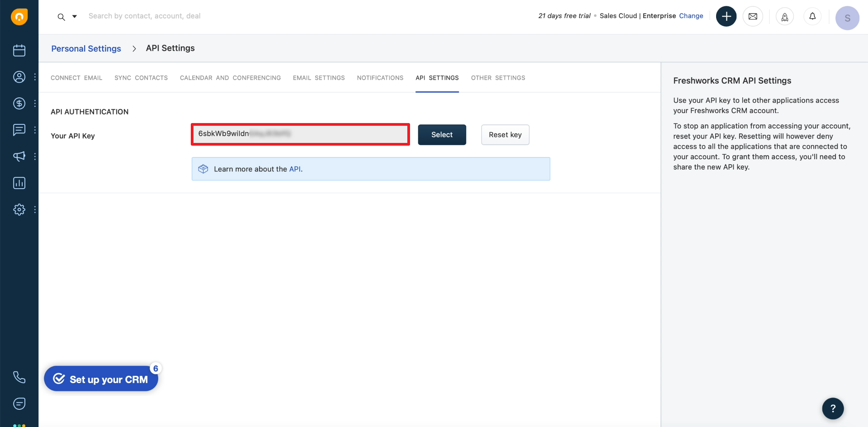Image resolution: width=868 pixels, height=427 pixels.
Task: Open the Email Settings tab
Action: point(319,78)
